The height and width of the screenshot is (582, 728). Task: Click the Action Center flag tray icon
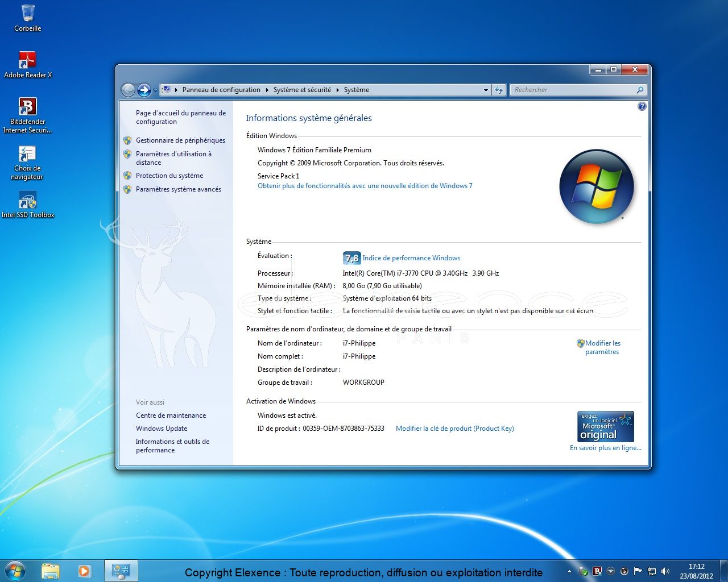tap(638, 571)
